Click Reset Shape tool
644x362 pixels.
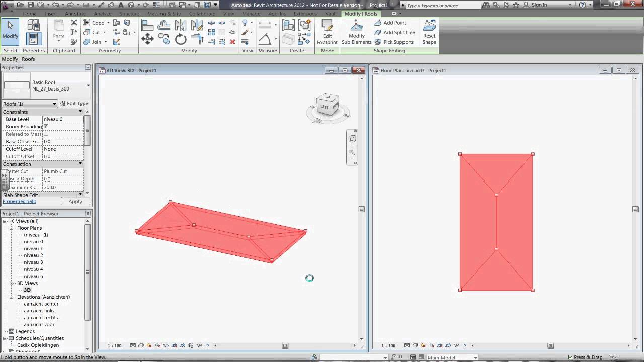429,33
